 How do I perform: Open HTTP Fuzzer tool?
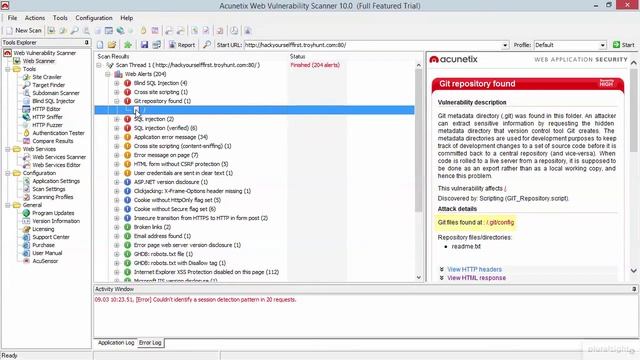[47, 125]
